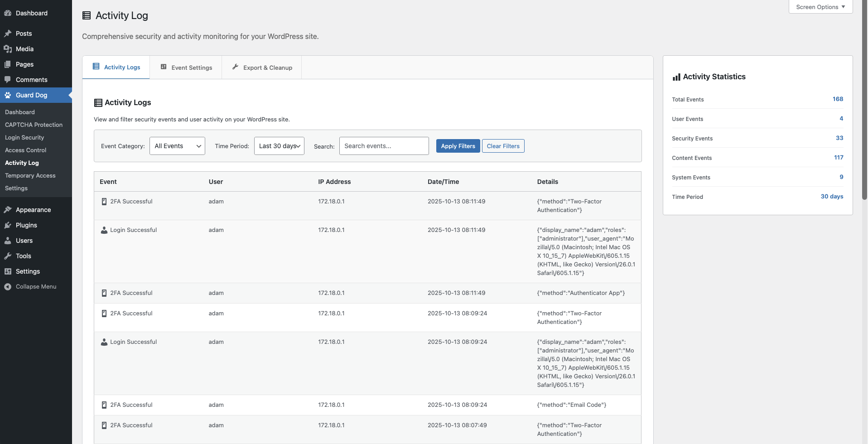Open the Comments speech bubble icon
Screen dimensions: 868x444
(x=7, y=80)
